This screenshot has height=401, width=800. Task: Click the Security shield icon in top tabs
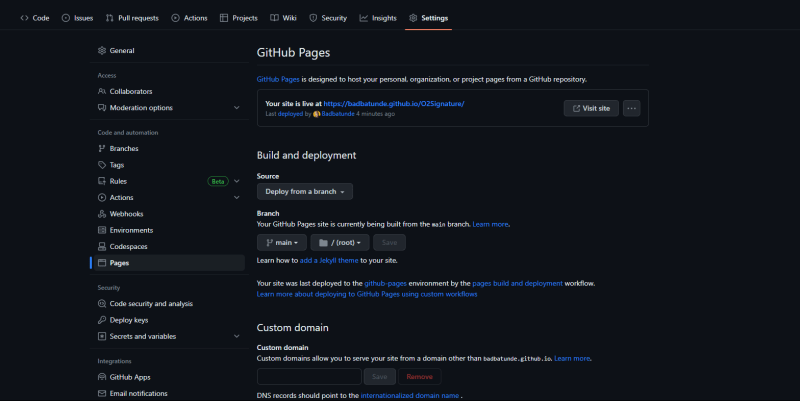click(x=313, y=18)
